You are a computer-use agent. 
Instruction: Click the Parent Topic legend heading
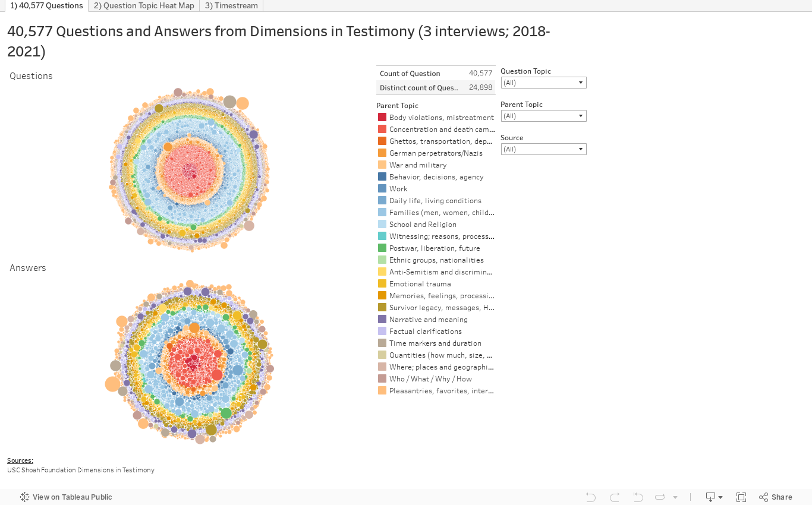pos(397,106)
